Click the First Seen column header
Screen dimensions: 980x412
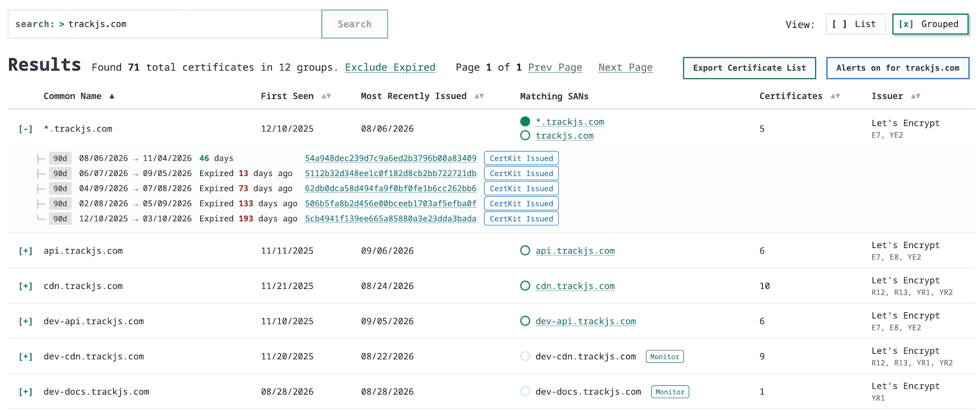287,96
